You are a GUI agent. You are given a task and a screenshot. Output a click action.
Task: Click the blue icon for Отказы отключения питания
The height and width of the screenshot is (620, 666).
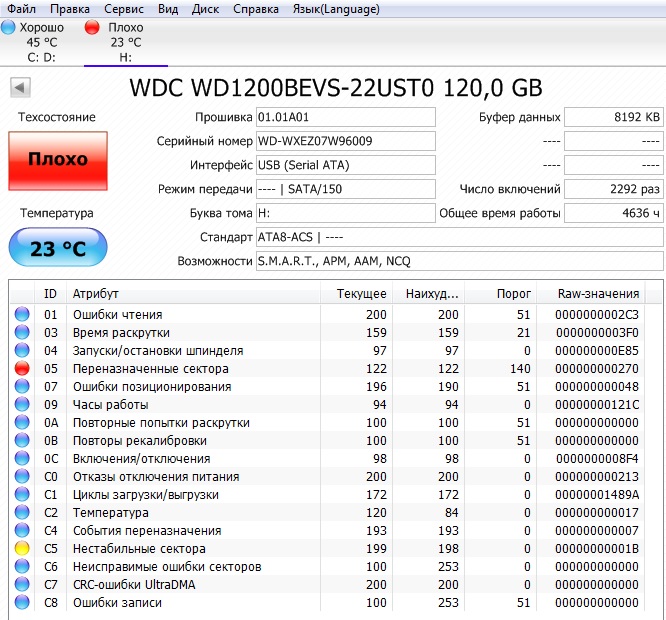pos(22,476)
